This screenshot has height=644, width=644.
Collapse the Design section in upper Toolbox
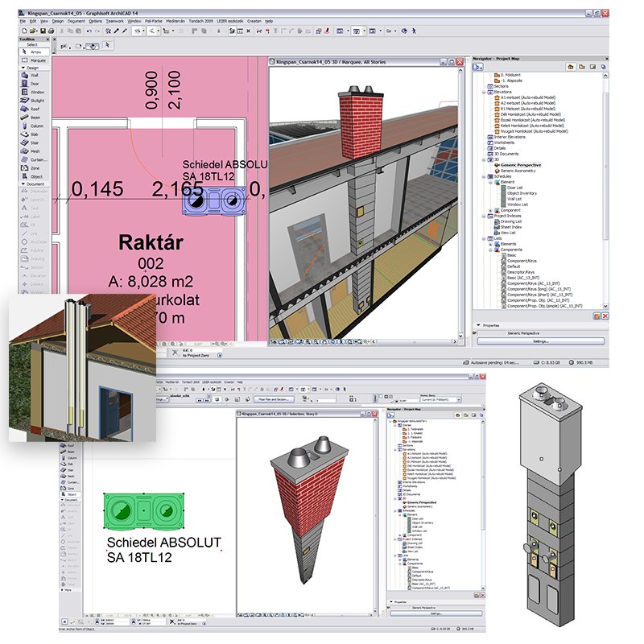click(x=23, y=68)
